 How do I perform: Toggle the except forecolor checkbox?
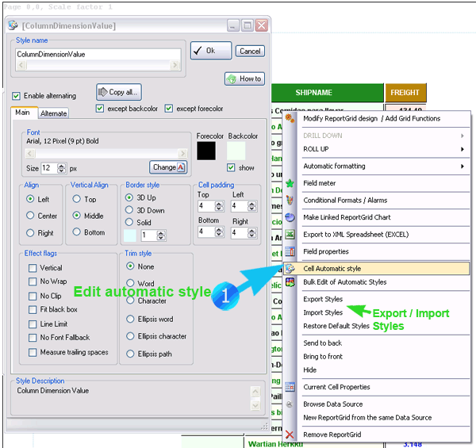coord(169,109)
